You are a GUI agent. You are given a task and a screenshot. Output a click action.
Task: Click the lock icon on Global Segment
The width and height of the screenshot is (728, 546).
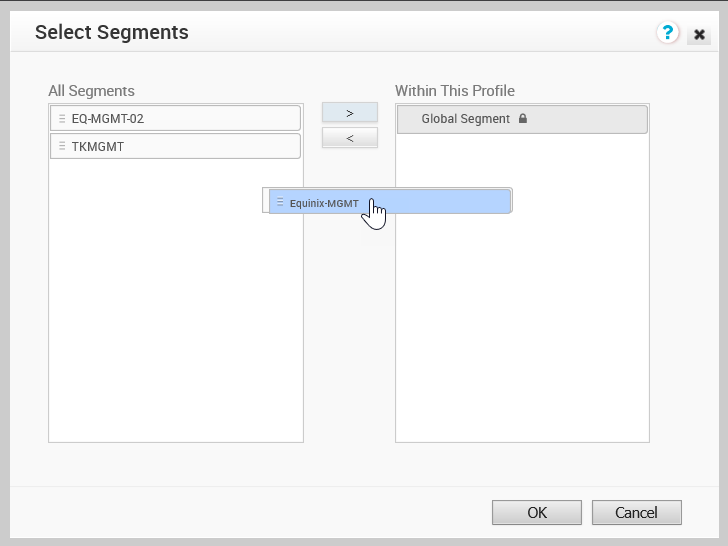(523, 118)
